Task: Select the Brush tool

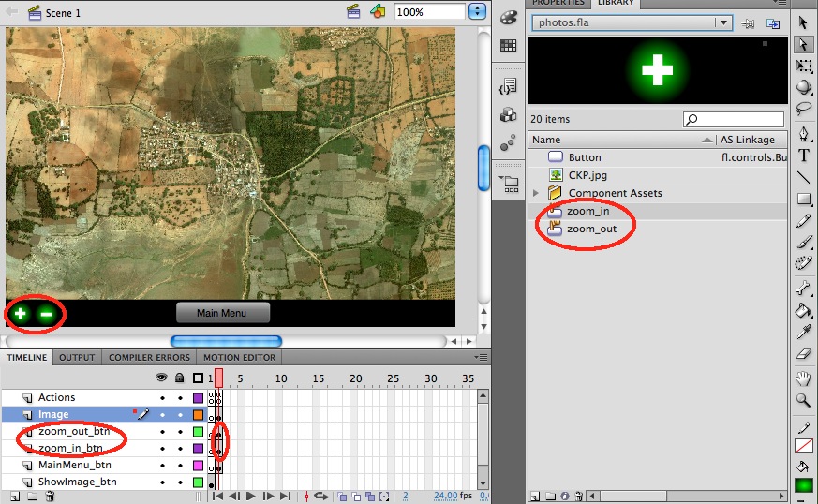Action: 803,242
